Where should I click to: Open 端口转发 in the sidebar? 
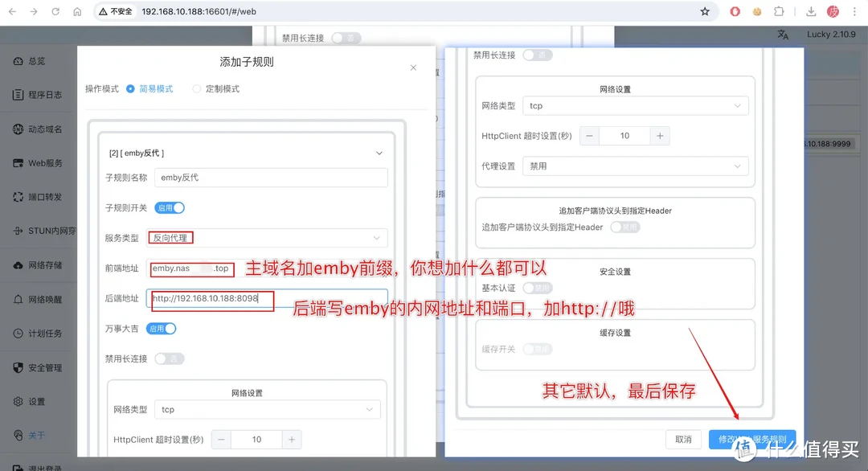click(x=38, y=197)
